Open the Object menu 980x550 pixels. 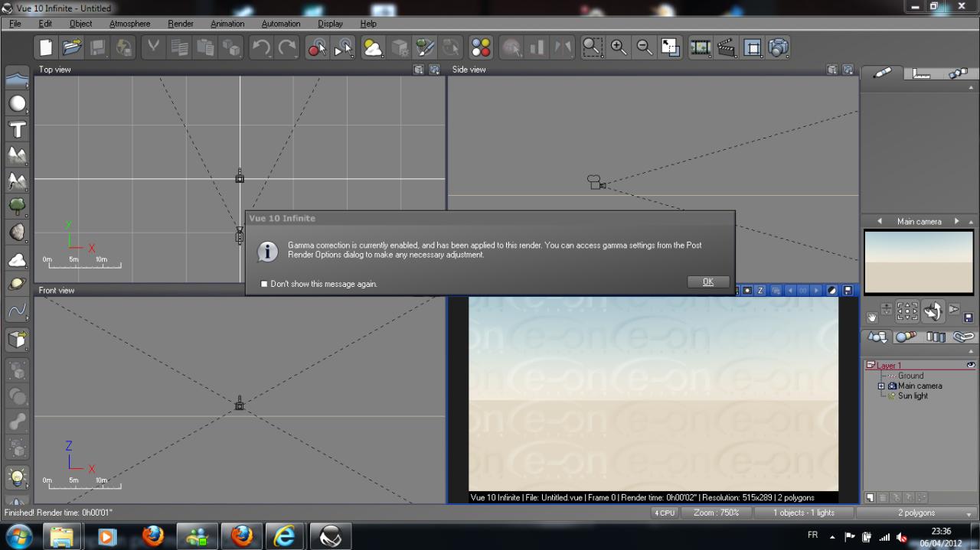point(80,24)
